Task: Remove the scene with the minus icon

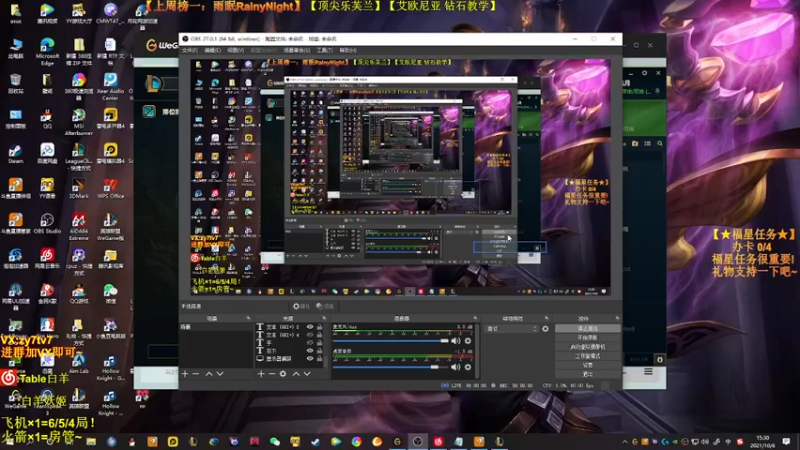Action: pos(196,374)
